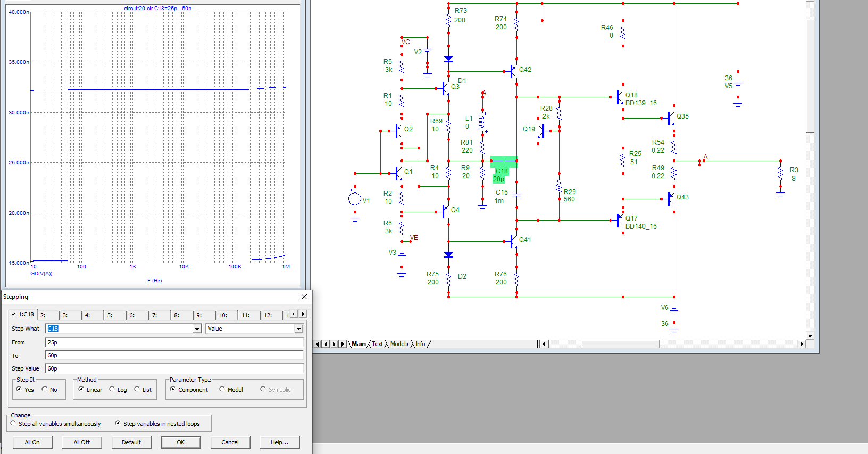Viewport: 868px width, 454px height.
Task: Select the L1 inductor symbol
Action: tap(482, 122)
